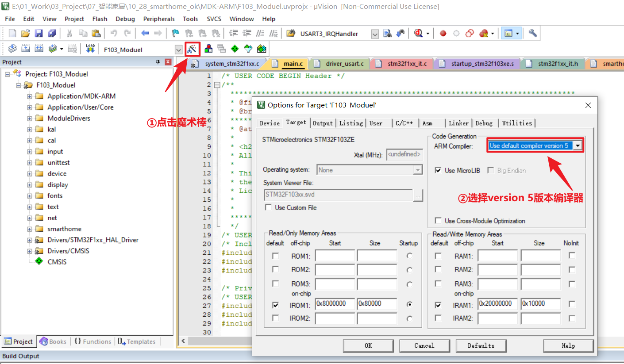Check the Use Custom File checkbox
Screen dimensions: 624x364
pos(268,207)
